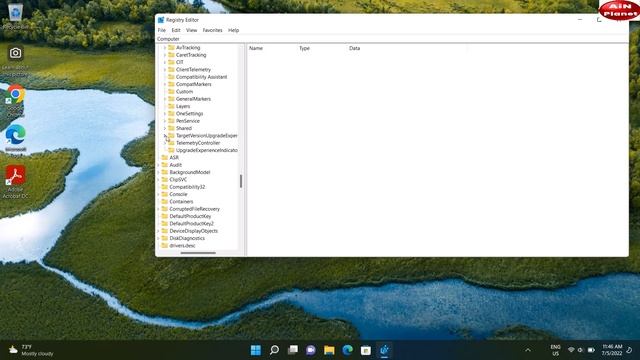The image size is (640, 360).
Task: Open the camera app desktop shortcut
Action: coord(16,53)
